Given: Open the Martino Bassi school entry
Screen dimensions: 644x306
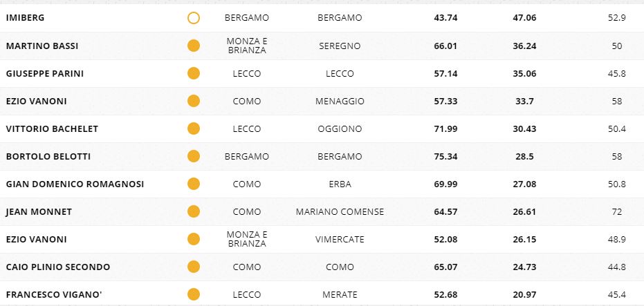Looking at the screenshot, I should coord(41,46).
